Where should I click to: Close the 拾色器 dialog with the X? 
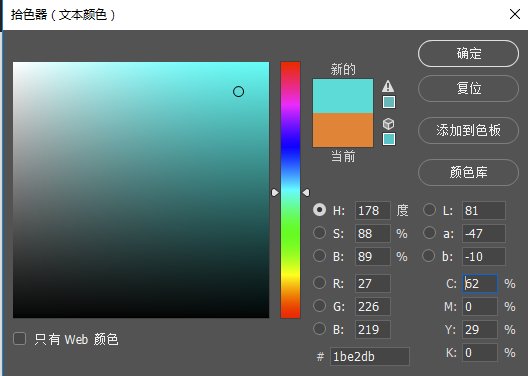coord(515,14)
